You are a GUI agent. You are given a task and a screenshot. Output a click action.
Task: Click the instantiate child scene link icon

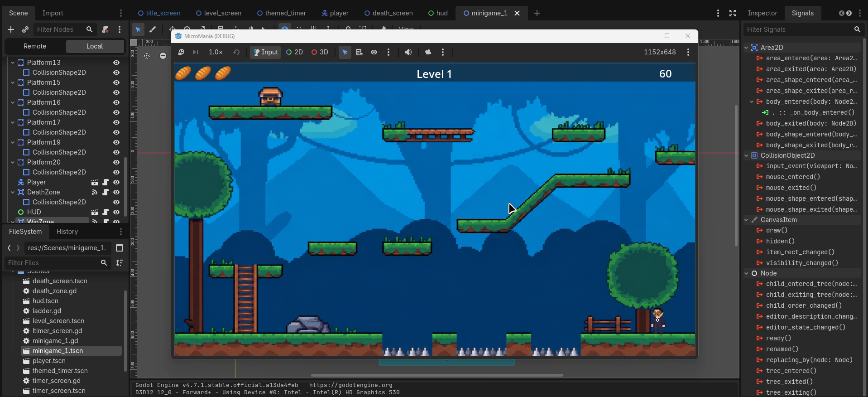[25, 29]
